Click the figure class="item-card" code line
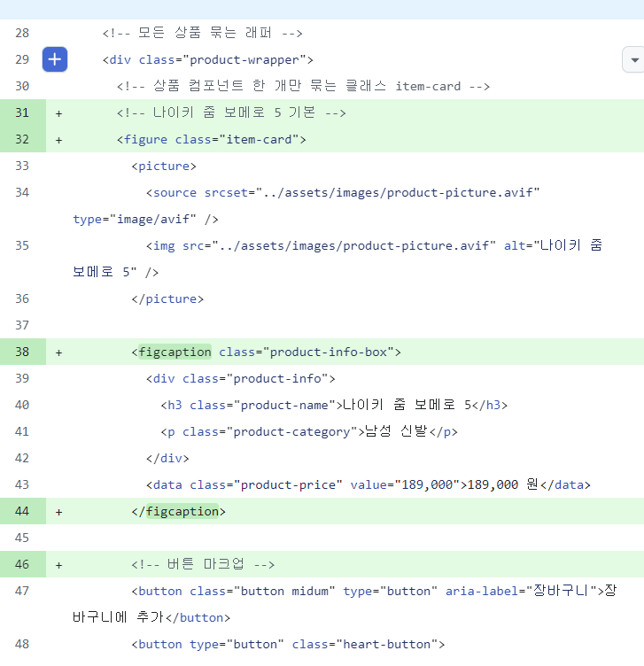Screen dimensions: 644x666 [x=212, y=139]
